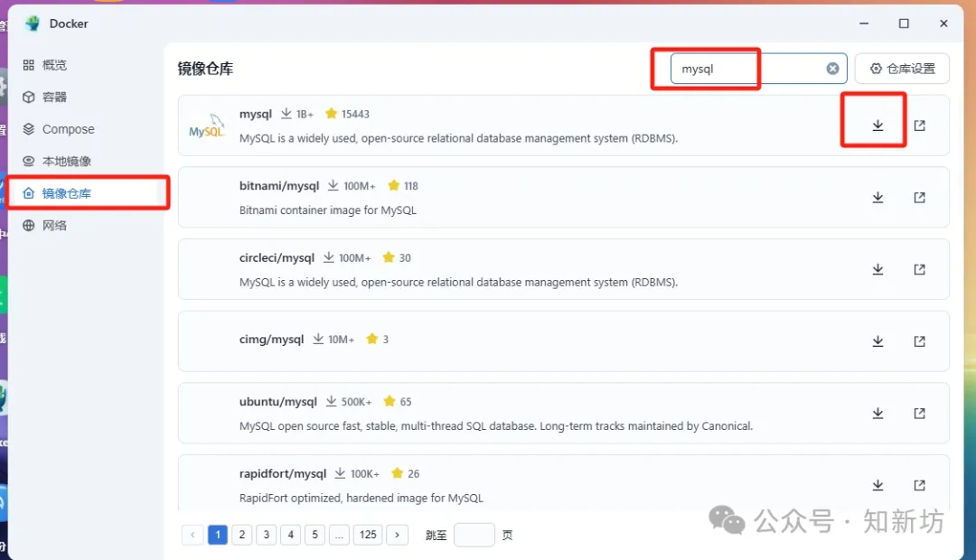Go to results page 2
The image size is (976, 560).
pos(241,535)
